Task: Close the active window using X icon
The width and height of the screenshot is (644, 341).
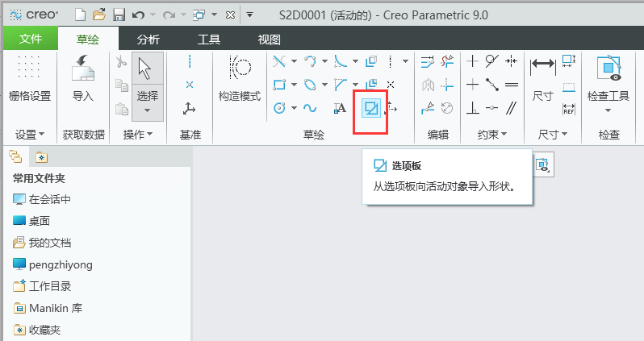Action: pos(231,15)
